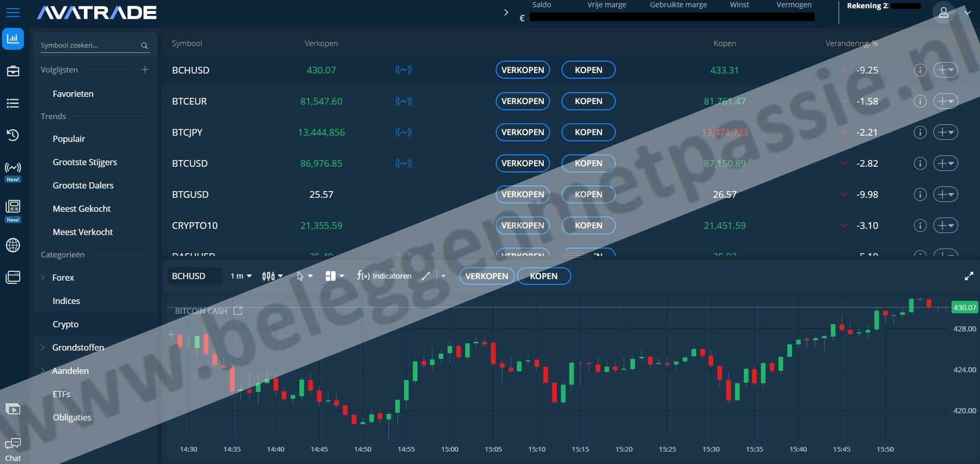Click the Symbool zoeken search field
This screenshot has height=464, width=980.
click(x=88, y=46)
